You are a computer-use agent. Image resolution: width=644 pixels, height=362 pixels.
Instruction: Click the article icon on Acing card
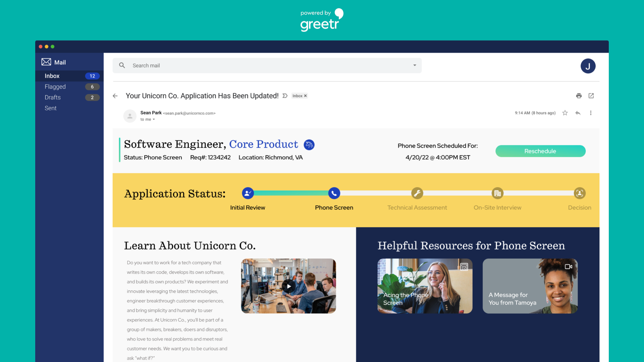click(464, 267)
